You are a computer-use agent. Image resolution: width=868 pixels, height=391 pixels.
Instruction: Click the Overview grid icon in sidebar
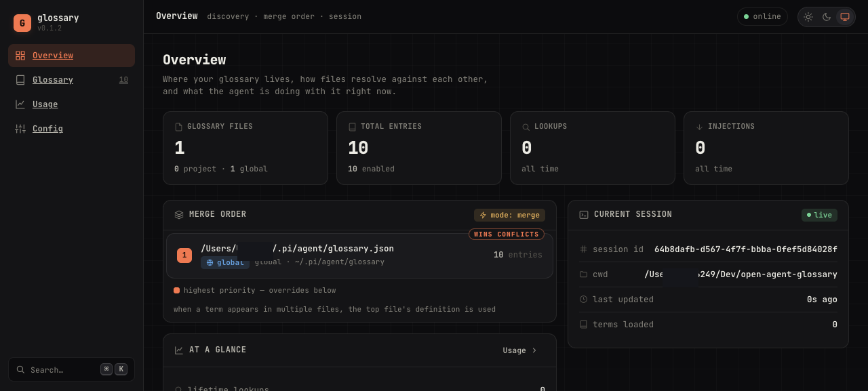click(20, 56)
